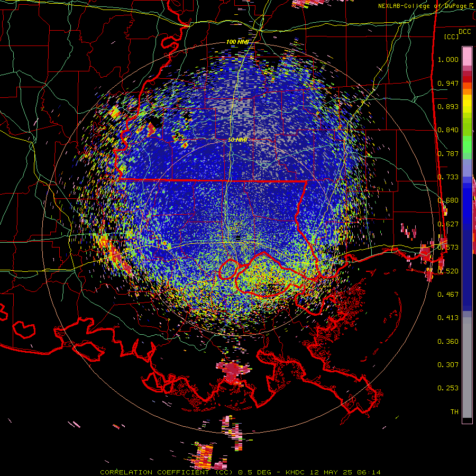Pick the bright green color bar segment

(467, 144)
